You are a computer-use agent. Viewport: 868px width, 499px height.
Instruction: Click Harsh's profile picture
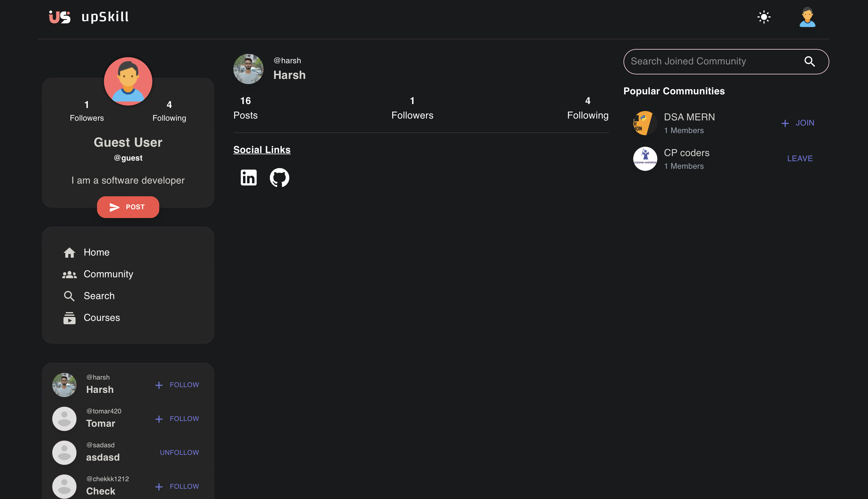point(248,69)
